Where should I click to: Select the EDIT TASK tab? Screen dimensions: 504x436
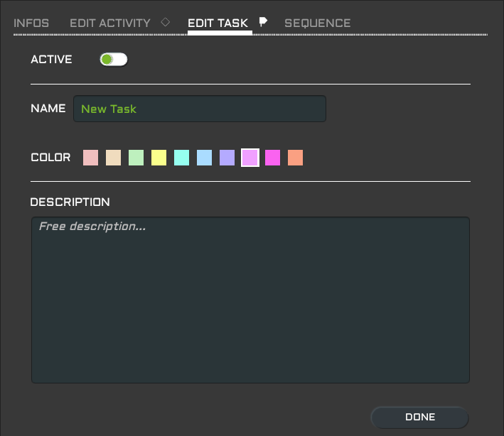(218, 23)
